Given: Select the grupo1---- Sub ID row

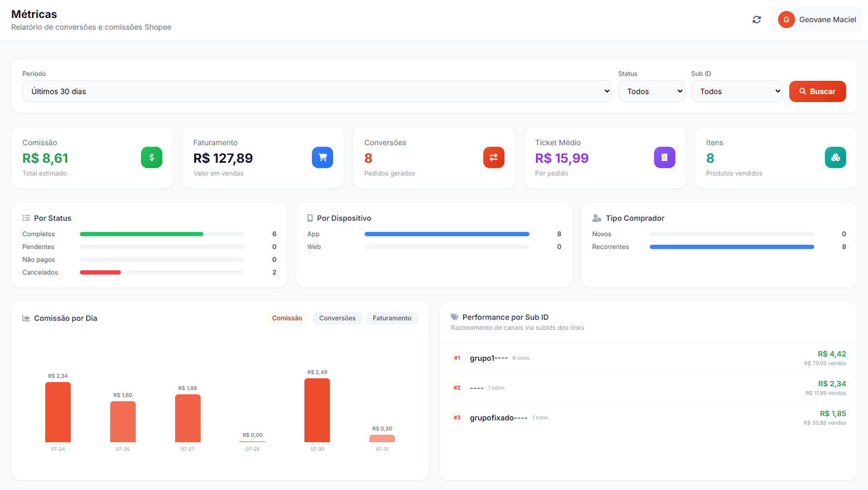Looking at the screenshot, I should pos(648,358).
